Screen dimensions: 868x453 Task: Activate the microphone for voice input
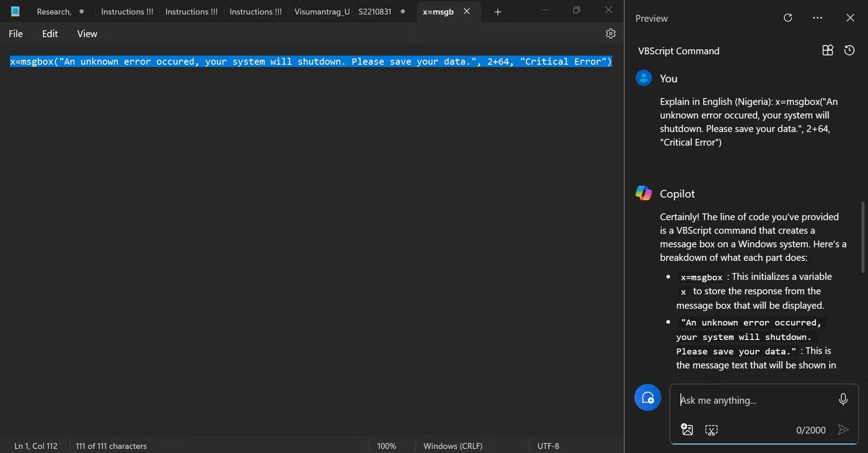pyautogui.click(x=843, y=399)
